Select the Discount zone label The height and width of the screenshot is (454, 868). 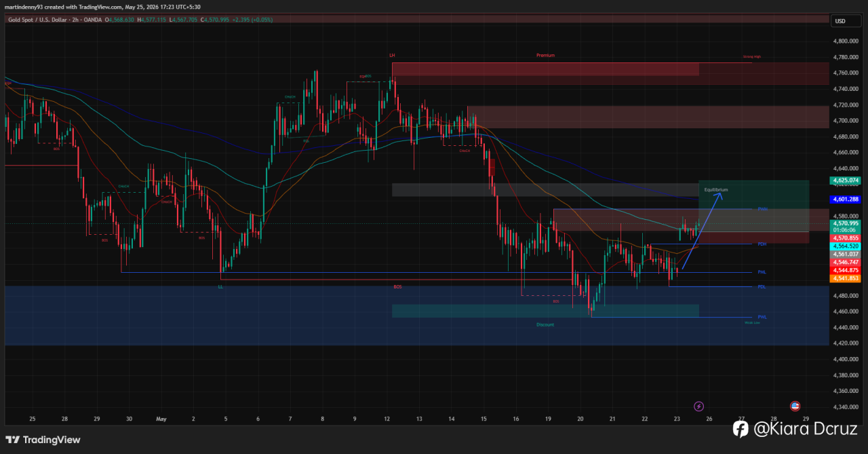click(545, 324)
